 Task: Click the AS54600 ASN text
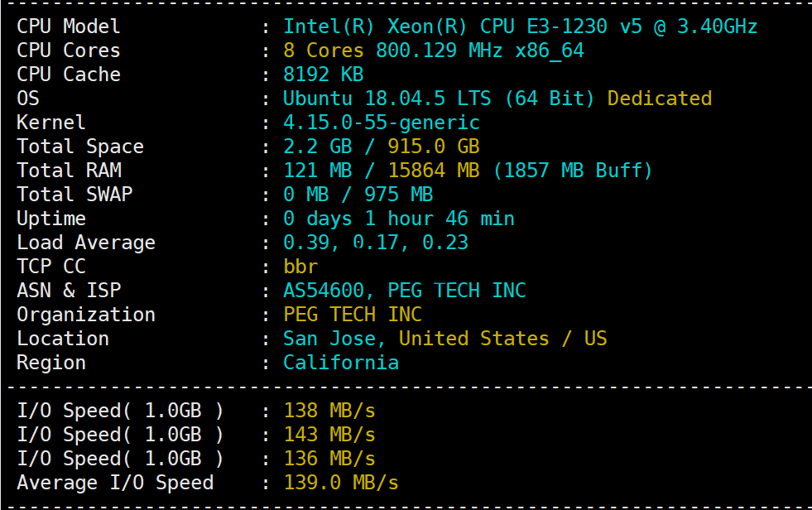point(323,291)
